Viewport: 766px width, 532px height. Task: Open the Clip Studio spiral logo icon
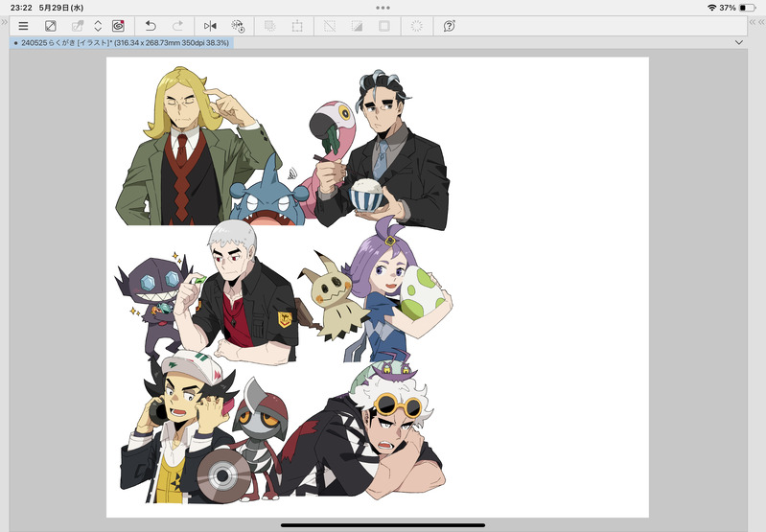point(118,26)
